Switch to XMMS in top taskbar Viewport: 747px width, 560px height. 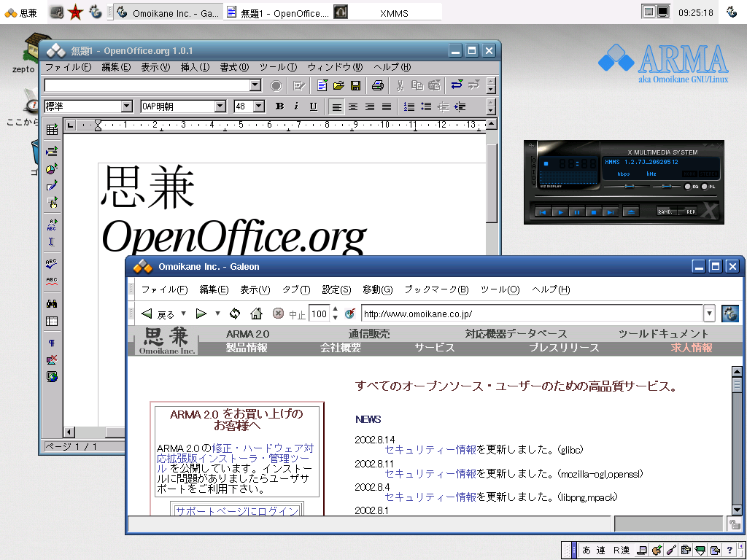pyautogui.click(x=387, y=13)
